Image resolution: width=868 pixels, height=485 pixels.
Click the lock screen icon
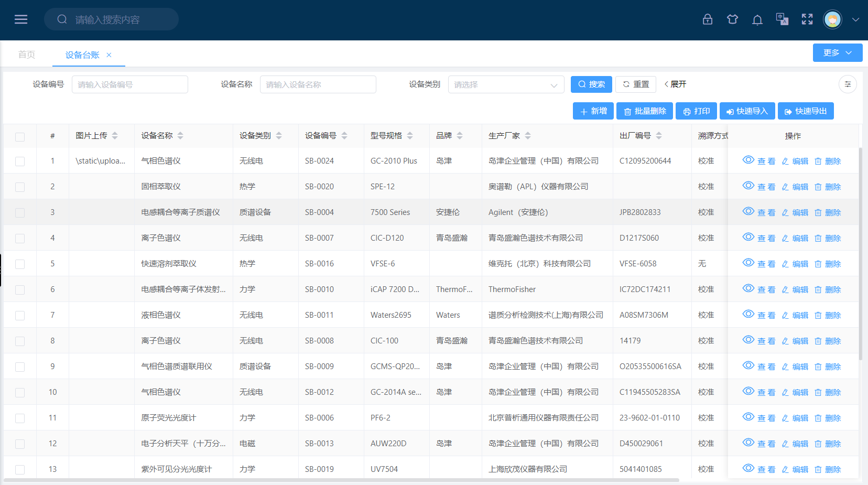(x=708, y=19)
